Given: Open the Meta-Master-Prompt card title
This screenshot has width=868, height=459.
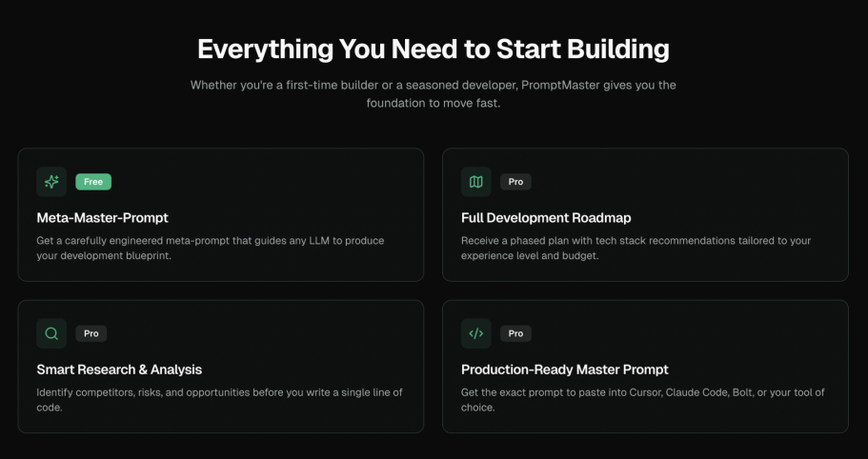Looking at the screenshot, I should click(102, 218).
